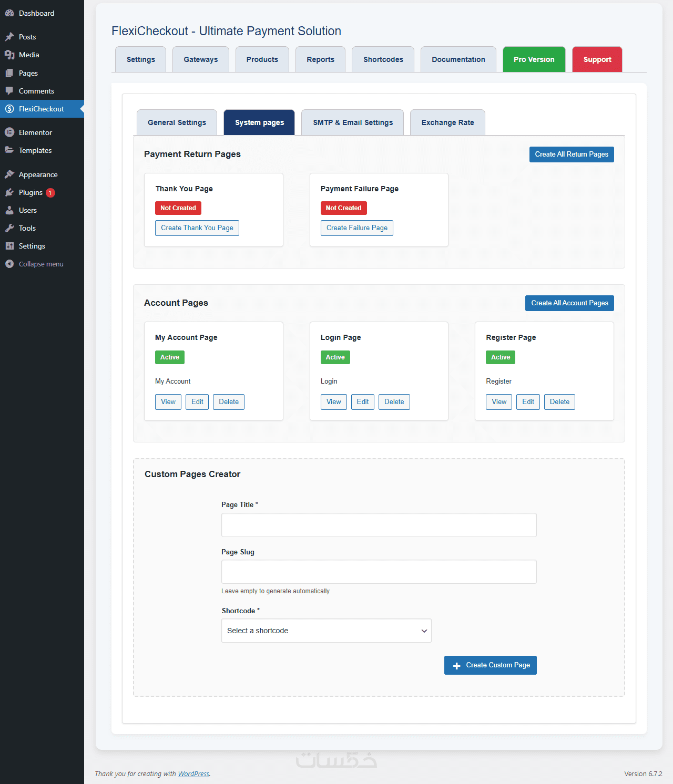Open Users in the sidebar menu
Viewport: 673px width, 784px height.
[x=42, y=210]
